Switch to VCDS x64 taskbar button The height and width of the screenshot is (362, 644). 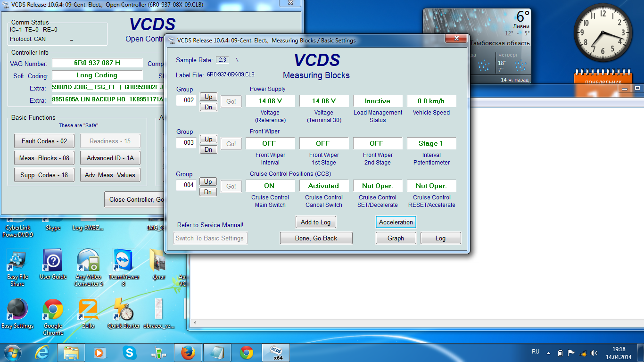click(275, 353)
